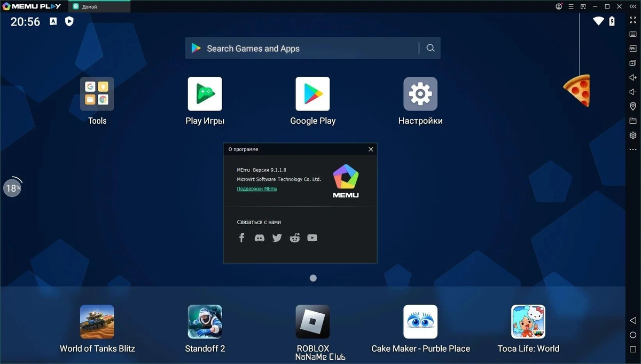Click the Связаться с нами heading
Screen dimensions: 641x364
(x=259, y=222)
